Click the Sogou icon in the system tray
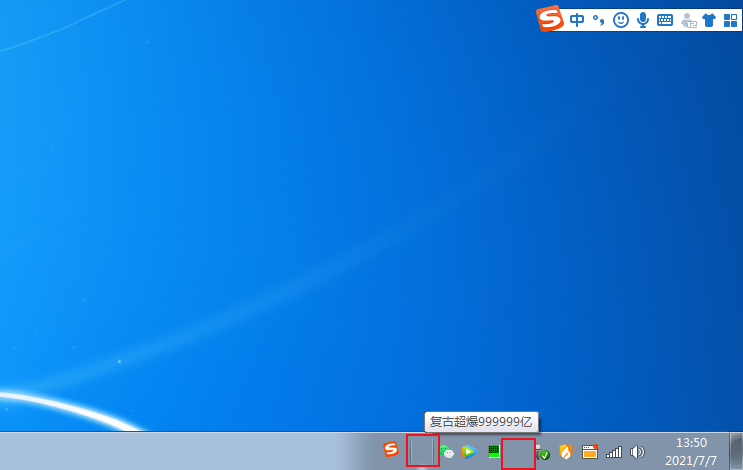The height and width of the screenshot is (470, 743). click(x=391, y=450)
